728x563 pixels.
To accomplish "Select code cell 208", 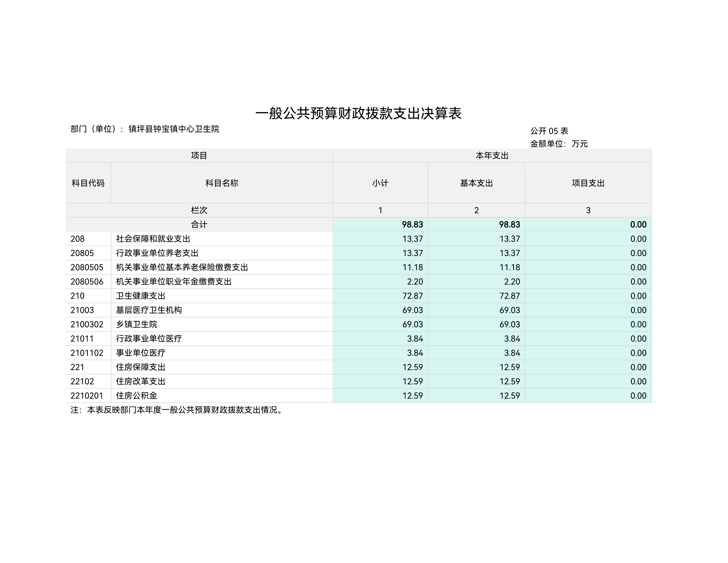I will [88, 239].
